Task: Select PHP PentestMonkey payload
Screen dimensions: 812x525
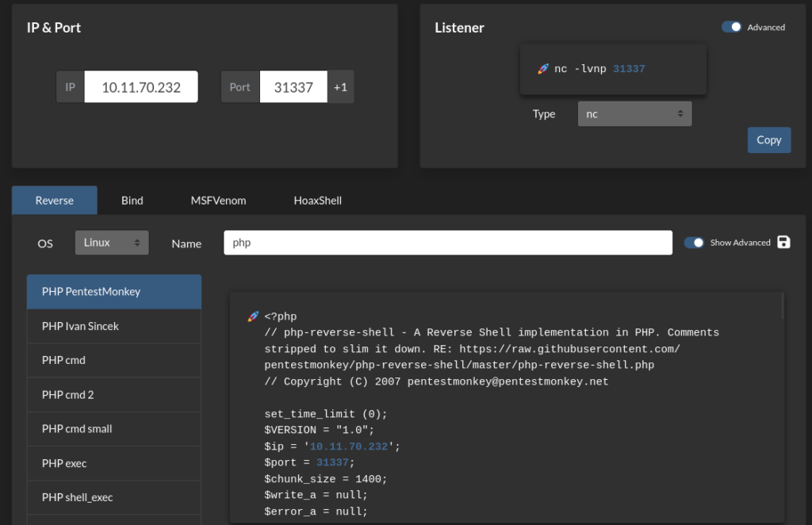Action: click(114, 292)
